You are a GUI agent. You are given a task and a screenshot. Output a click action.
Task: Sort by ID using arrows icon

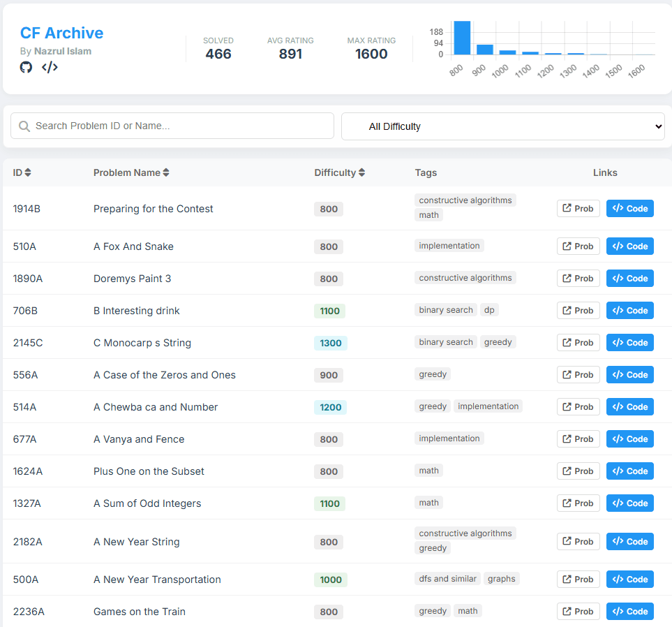click(28, 172)
